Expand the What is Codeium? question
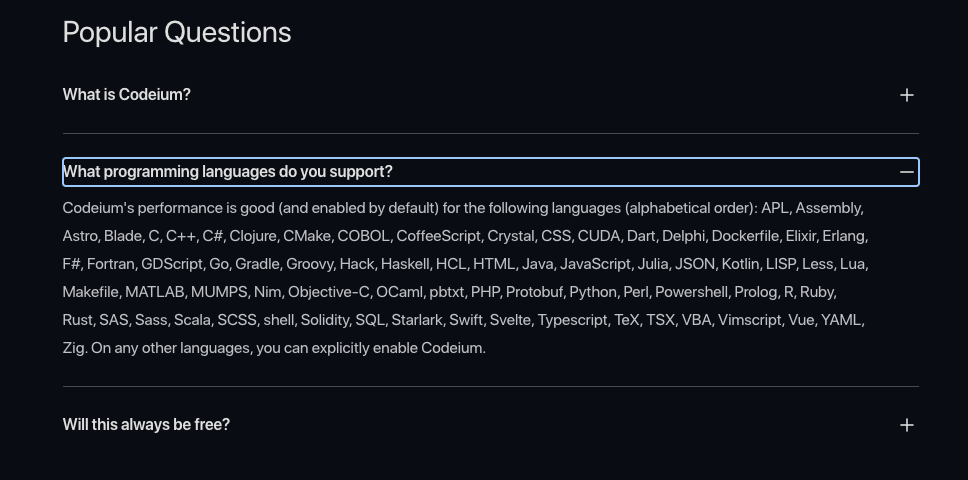The height and width of the screenshot is (480, 968). pos(491,95)
